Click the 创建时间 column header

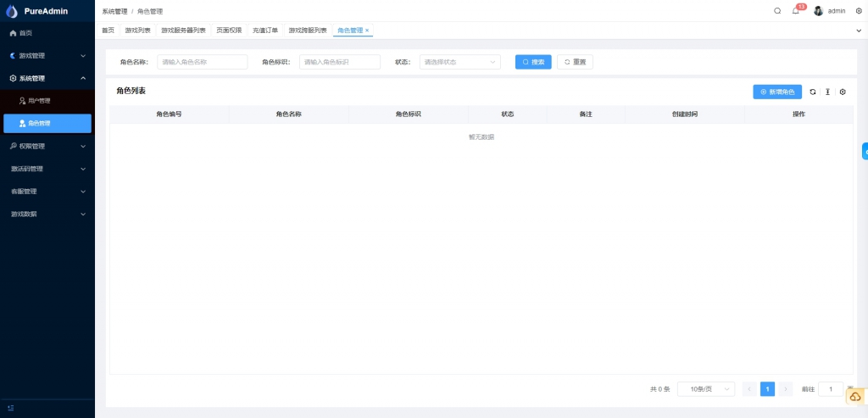point(685,114)
